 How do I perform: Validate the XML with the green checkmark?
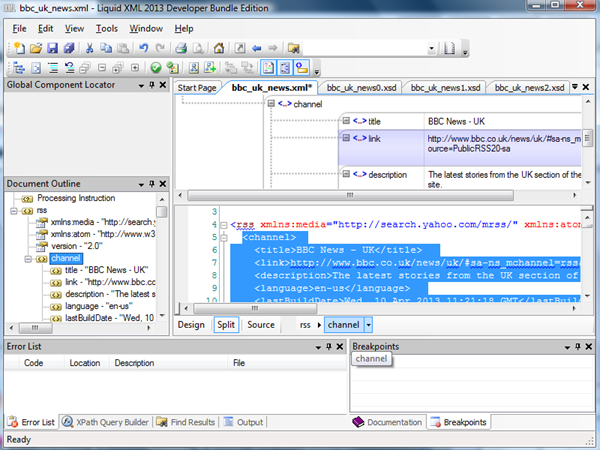point(155,68)
